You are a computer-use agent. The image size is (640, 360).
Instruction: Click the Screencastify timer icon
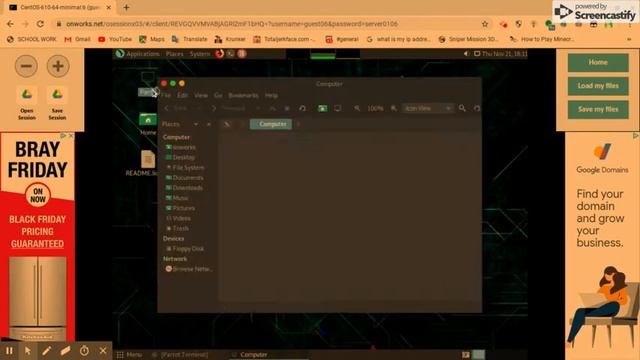84,351
